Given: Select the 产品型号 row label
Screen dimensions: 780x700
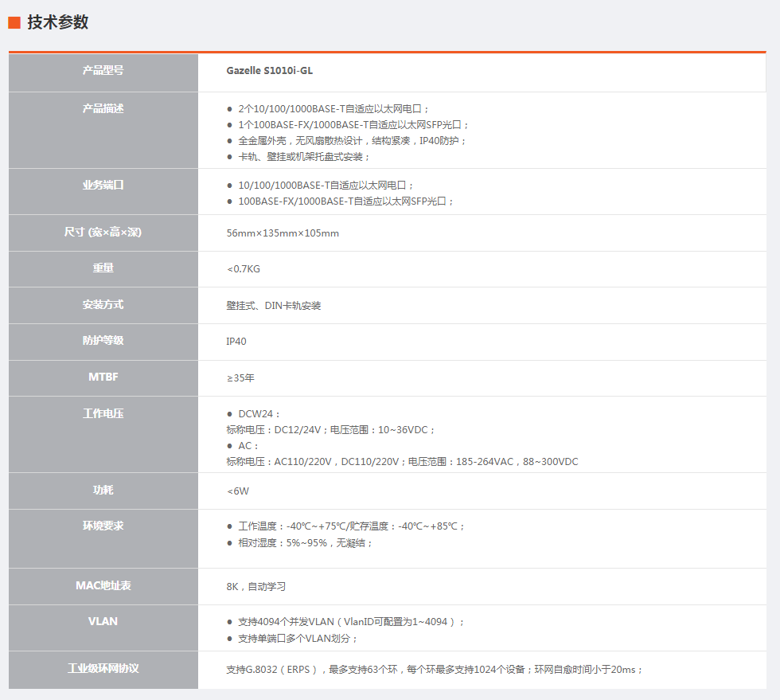Looking at the screenshot, I should tap(103, 71).
